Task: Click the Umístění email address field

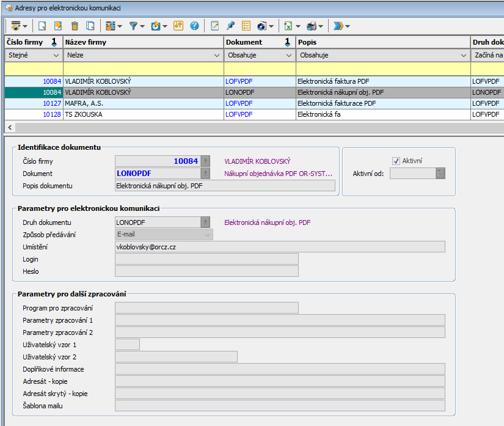Action: point(280,247)
